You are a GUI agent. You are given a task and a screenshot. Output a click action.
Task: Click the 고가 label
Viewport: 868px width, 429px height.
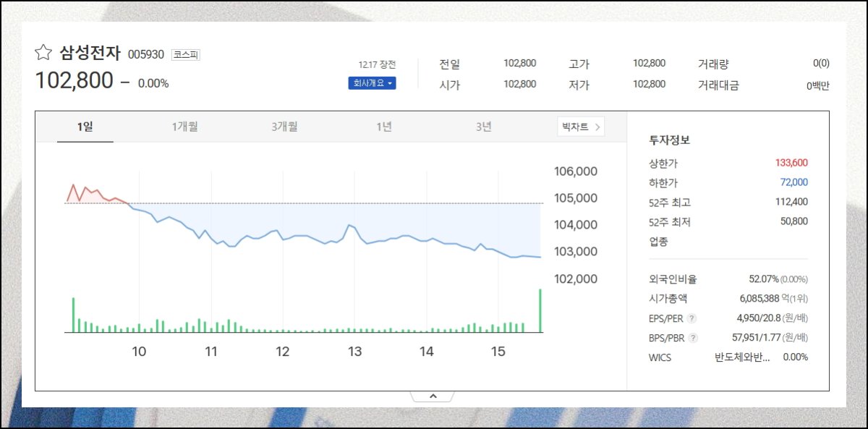(x=579, y=64)
